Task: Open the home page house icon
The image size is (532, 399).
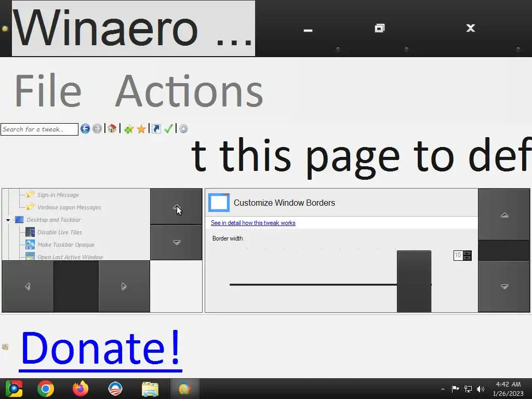Action: point(112,129)
